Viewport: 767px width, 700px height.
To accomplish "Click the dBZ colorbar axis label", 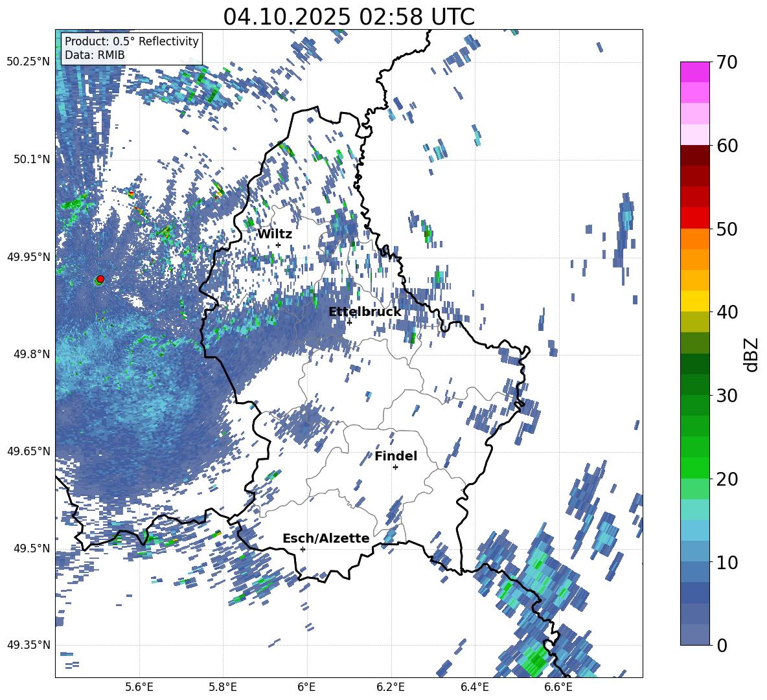I will [x=752, y=354].
